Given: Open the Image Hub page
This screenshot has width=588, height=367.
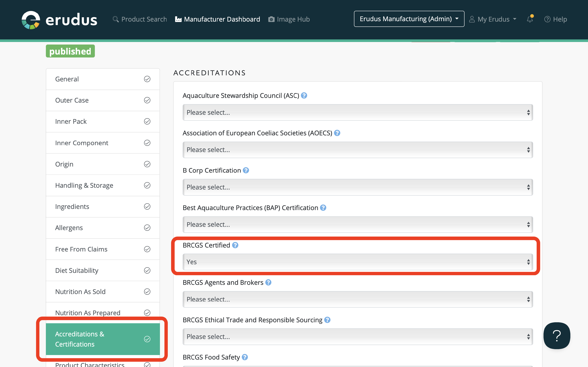Looking at the screenshot, I should pyautogui.click(x=289, y=19).
